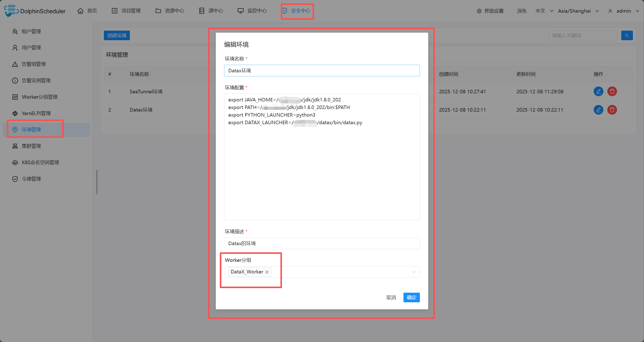
Task: Click the 确定 confirm button
Action: [411, 297]
